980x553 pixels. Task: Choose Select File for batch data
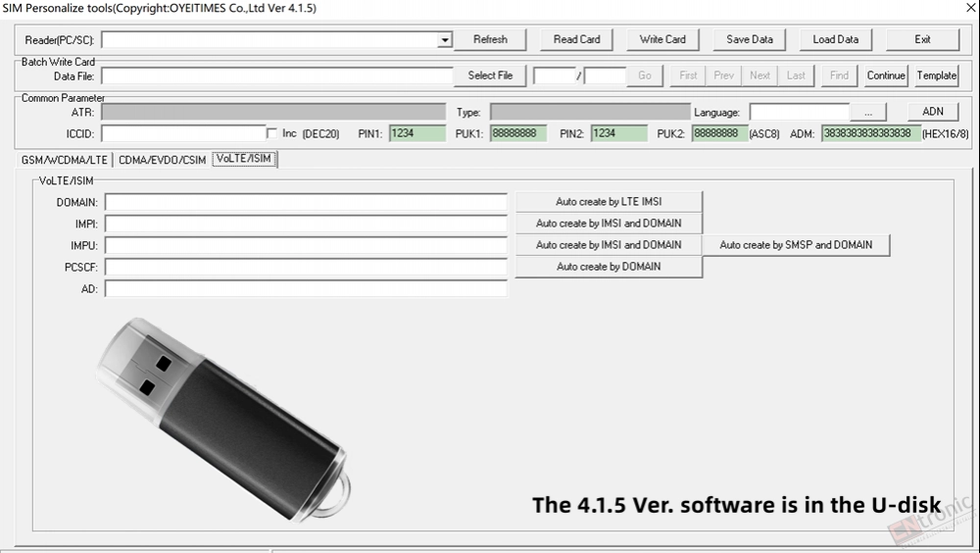click(x=490, y=75)
